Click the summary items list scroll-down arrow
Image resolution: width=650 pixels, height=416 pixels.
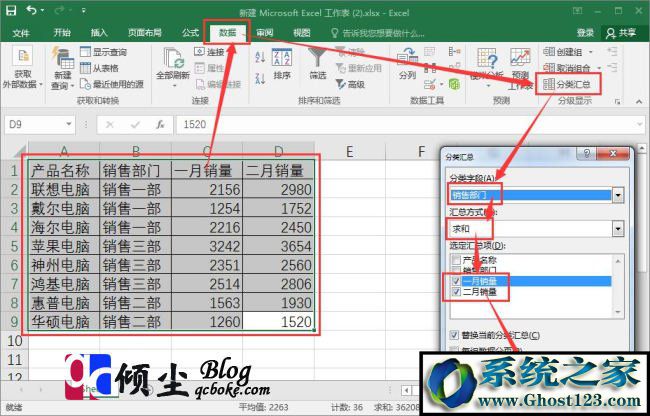(618, 312)
